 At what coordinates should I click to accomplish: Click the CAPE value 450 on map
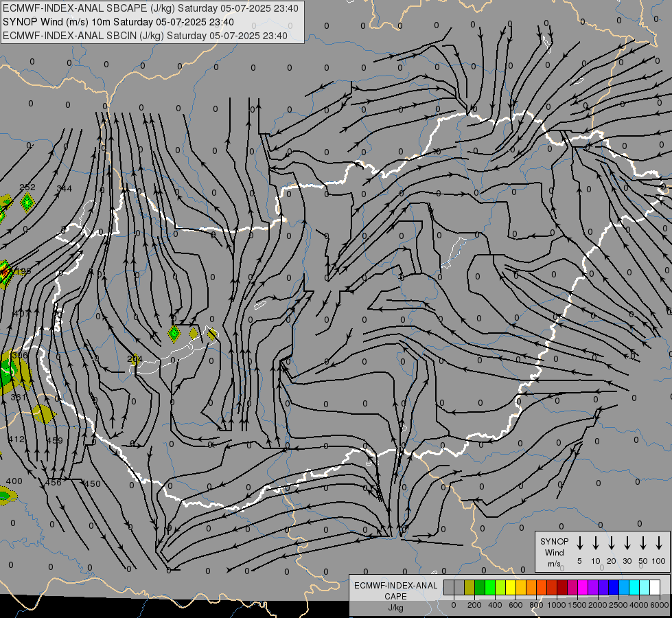pyautogui.click(x=92, y=484)
